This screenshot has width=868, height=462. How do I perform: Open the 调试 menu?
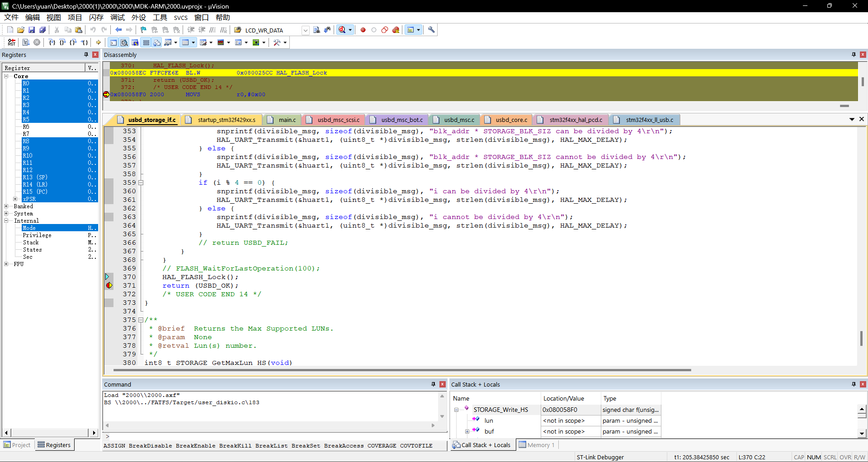tap(118, 18)
